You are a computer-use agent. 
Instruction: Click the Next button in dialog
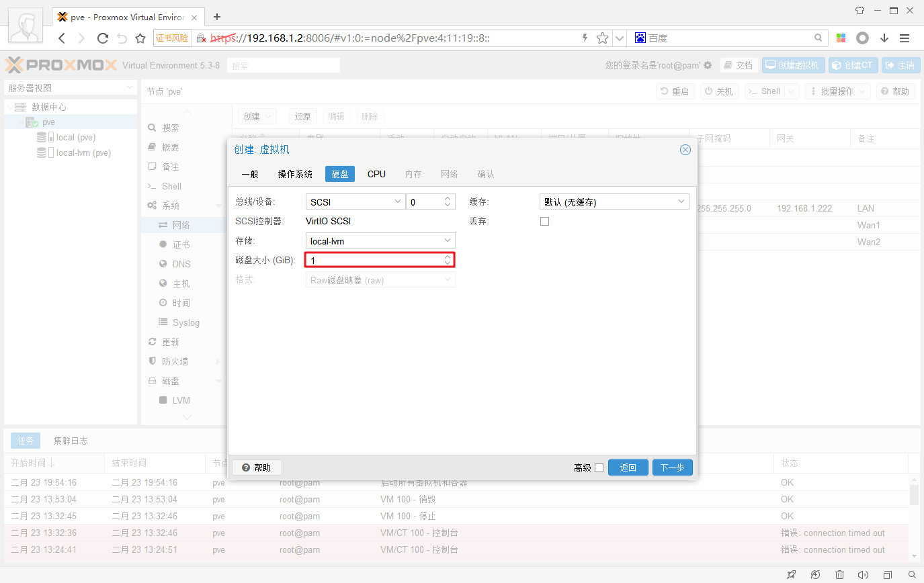pyautogui.click(x=672, y=467)
